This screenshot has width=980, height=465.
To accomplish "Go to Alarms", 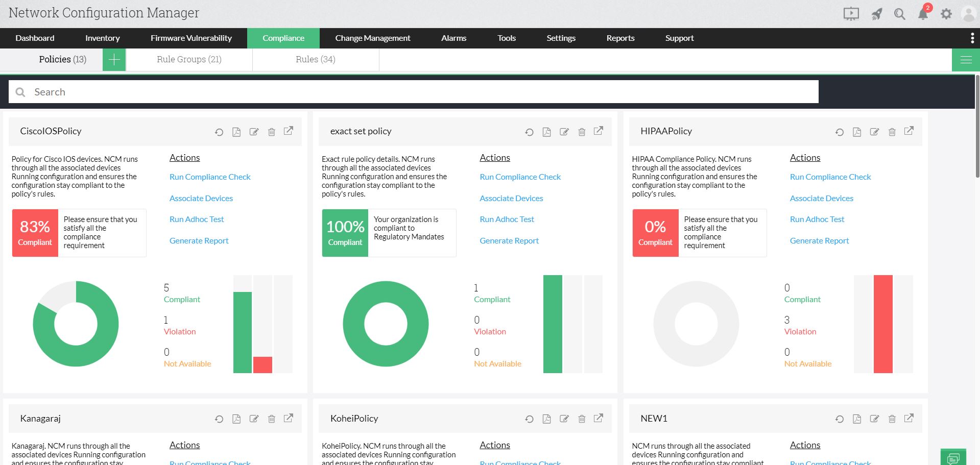I will (454, 38).
